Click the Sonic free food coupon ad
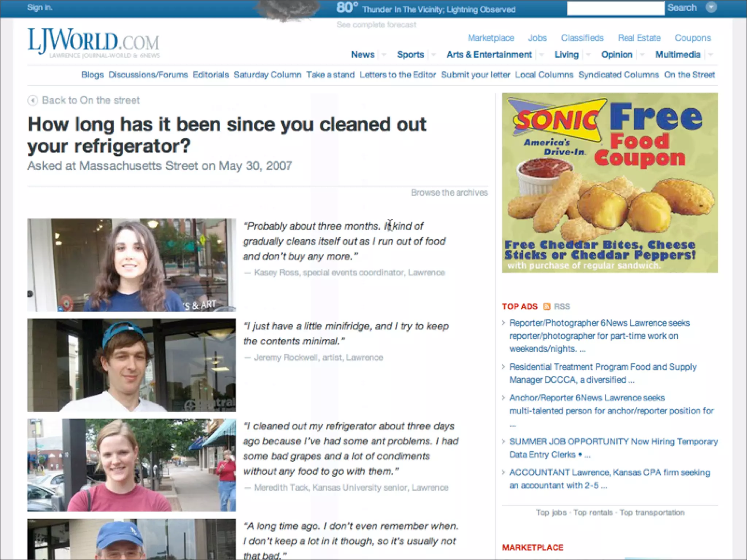The image size is (747, 560). point(609,183)
